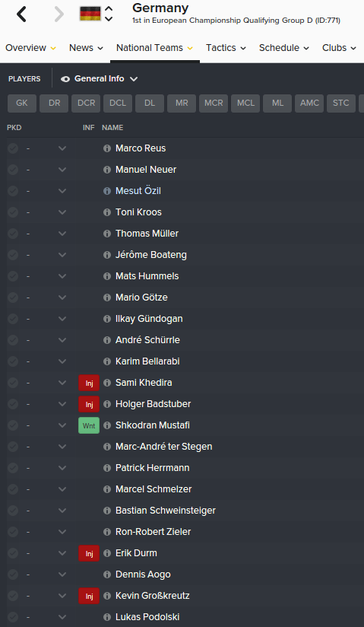Open Bastian Schweinsteiger's player profile

click(166, 511)
